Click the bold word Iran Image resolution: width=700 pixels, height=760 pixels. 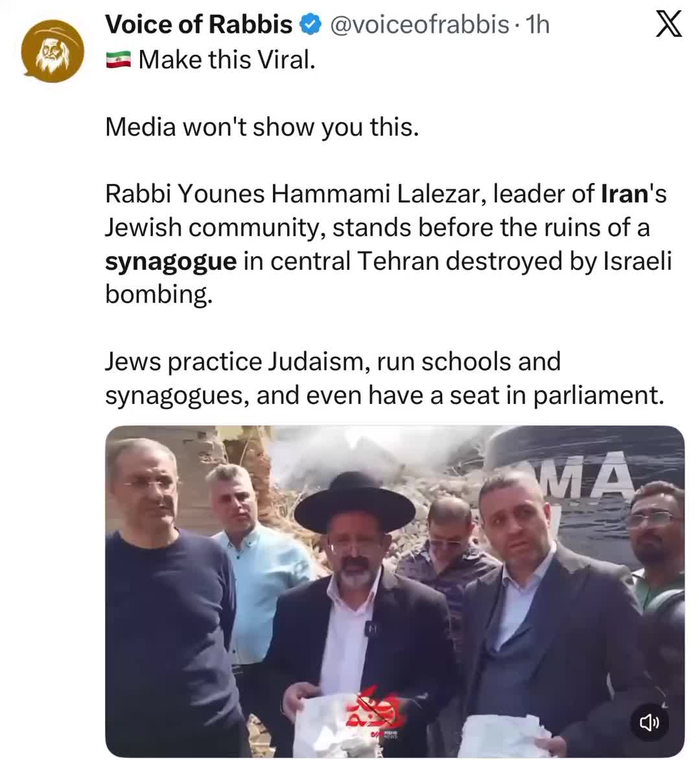tap(624, 194)
